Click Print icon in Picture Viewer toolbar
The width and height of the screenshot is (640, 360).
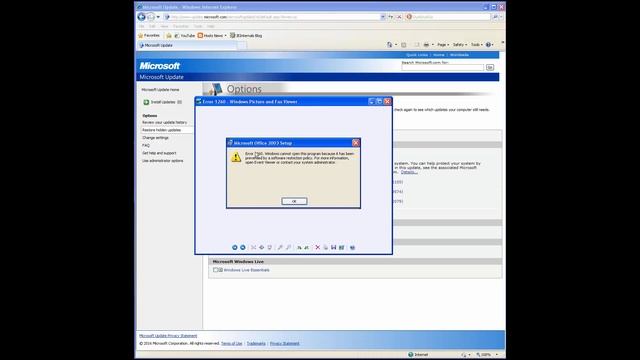coord(326,247)
